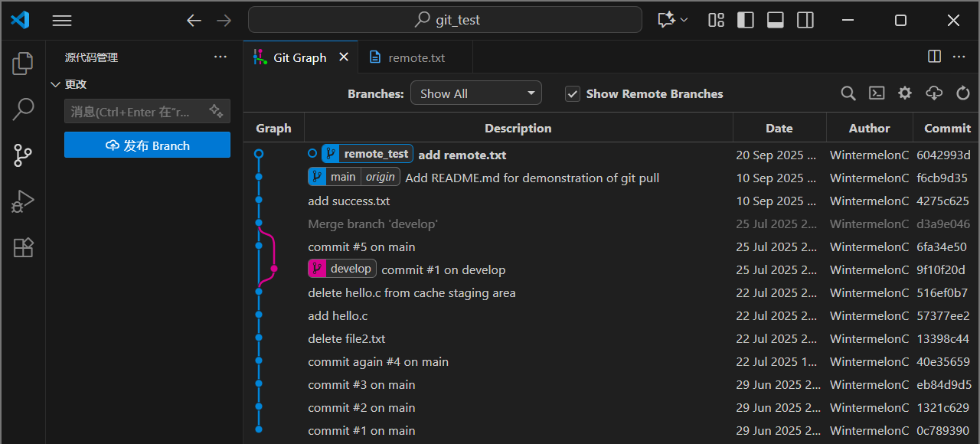Open the Extensions view
Viewport: 980px width, 444px height.
click(x=23, y=247)
